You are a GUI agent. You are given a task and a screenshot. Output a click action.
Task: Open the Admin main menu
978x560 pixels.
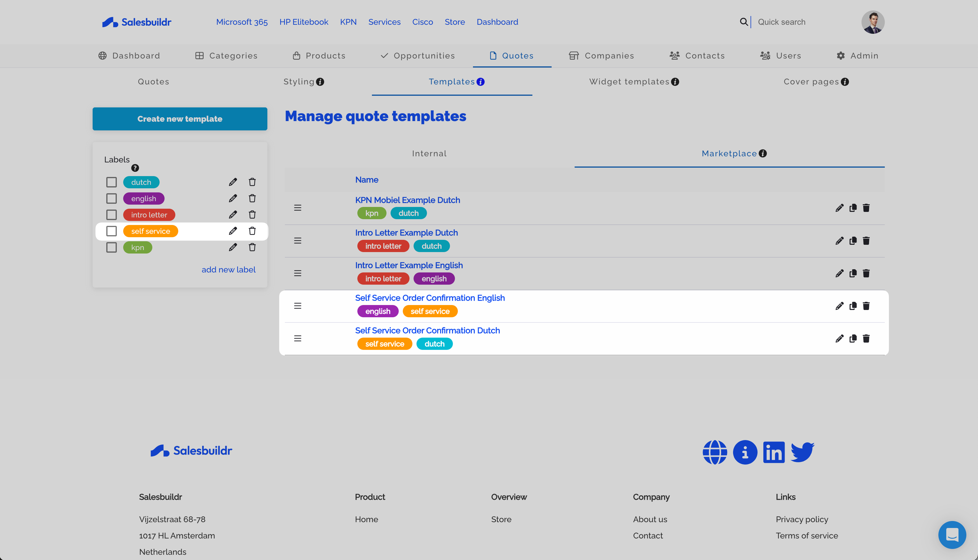858,56
